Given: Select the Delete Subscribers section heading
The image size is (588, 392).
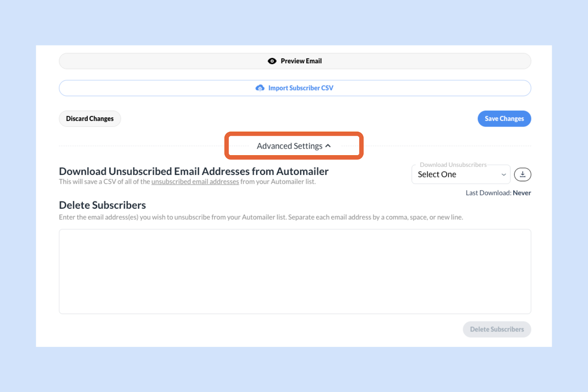Looking at the screenshot, I should tap(103, 205).
